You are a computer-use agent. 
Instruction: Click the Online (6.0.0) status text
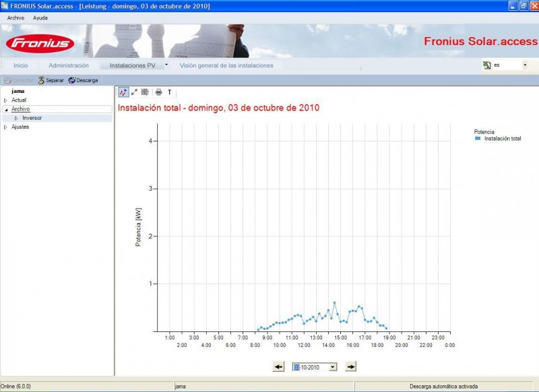click(15, 387)
